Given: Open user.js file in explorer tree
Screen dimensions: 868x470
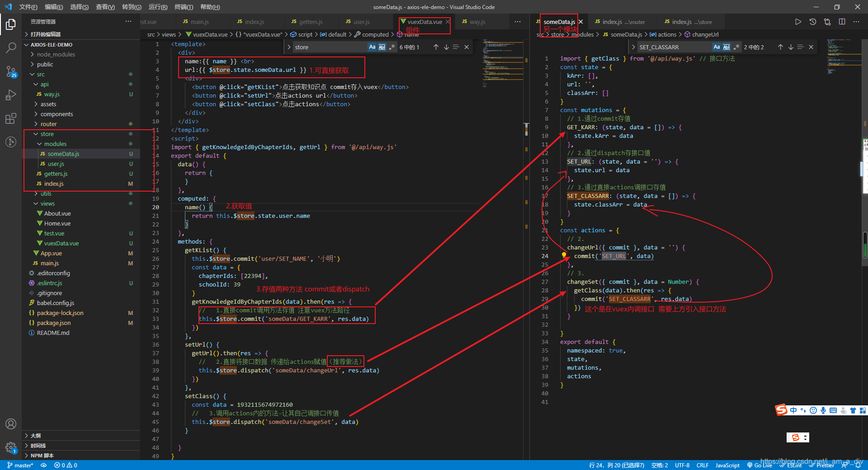Looking at the screenshot, I should (56, 164).
